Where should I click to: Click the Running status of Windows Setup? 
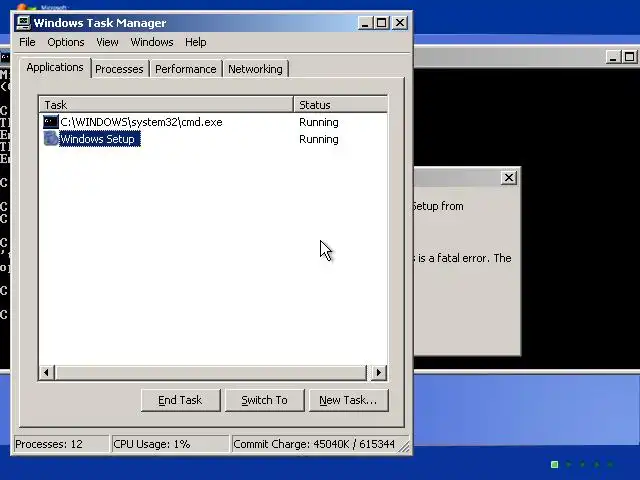319,139
